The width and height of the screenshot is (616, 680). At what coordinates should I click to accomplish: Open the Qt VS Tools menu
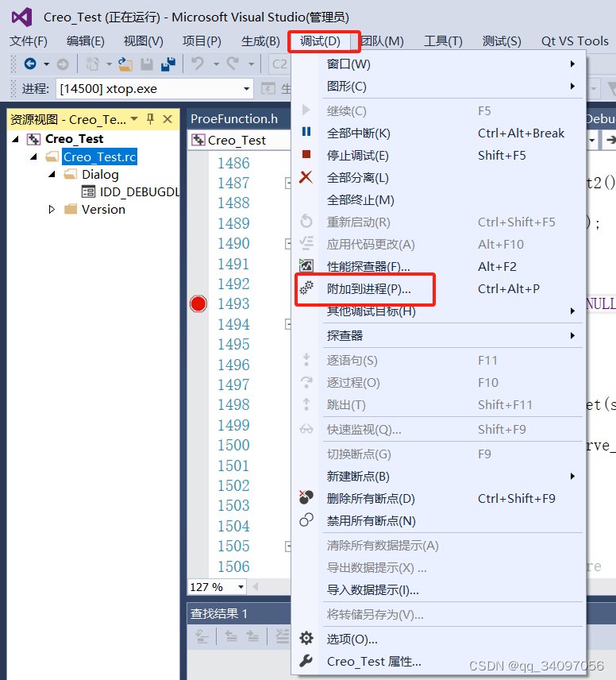575,41
